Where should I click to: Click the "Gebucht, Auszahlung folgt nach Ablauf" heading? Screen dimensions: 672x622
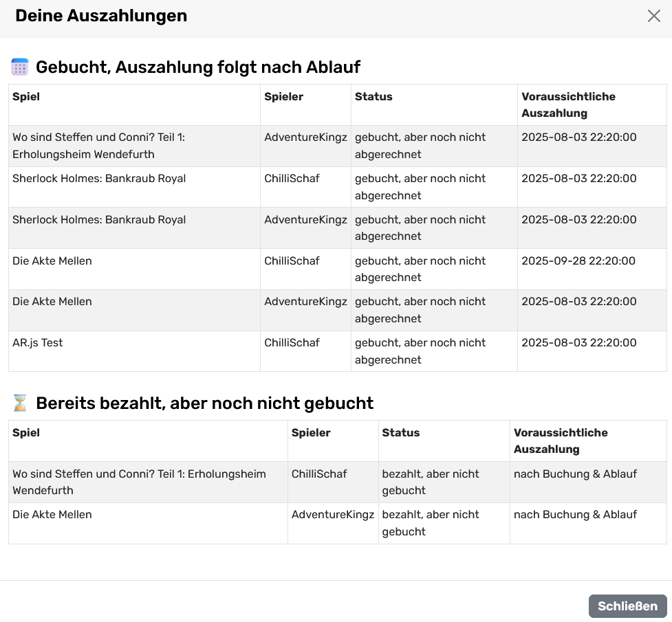pos(198,67)
